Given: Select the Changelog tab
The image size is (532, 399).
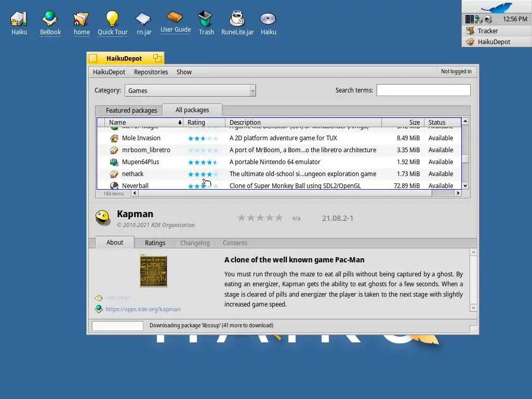Looking at the screenshot, I should point(195,243).
